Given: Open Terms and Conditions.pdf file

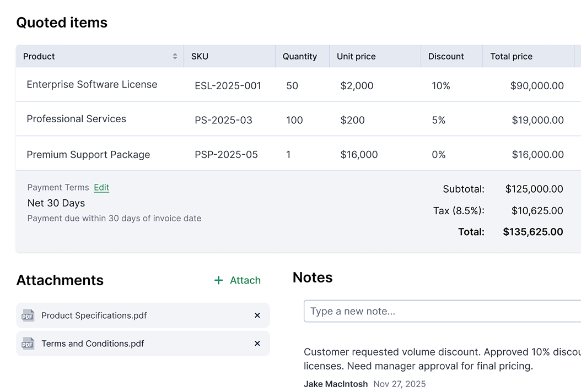Looking at the screenshot, I should coord(93,344).
